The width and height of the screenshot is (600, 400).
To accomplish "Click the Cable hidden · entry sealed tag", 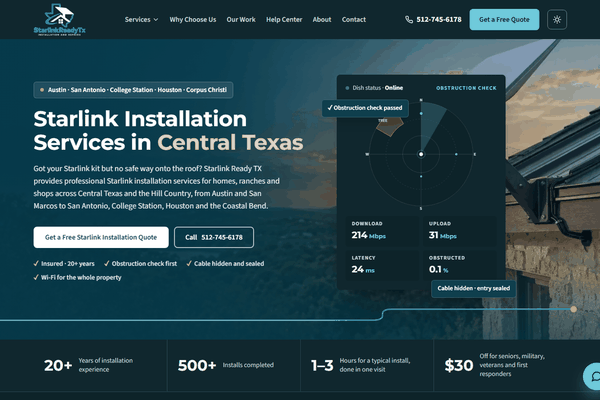I will pyautogui.click(x=473, y=288).
